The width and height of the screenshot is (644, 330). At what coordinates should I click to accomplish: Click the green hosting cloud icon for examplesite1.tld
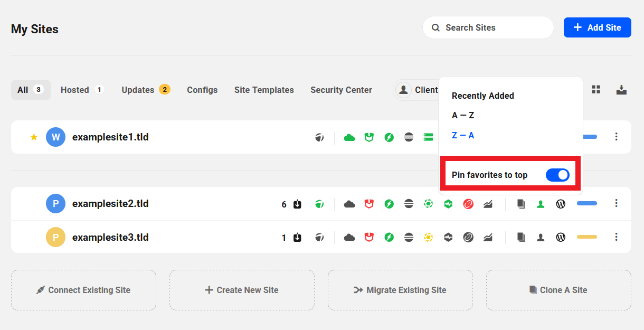349,138
